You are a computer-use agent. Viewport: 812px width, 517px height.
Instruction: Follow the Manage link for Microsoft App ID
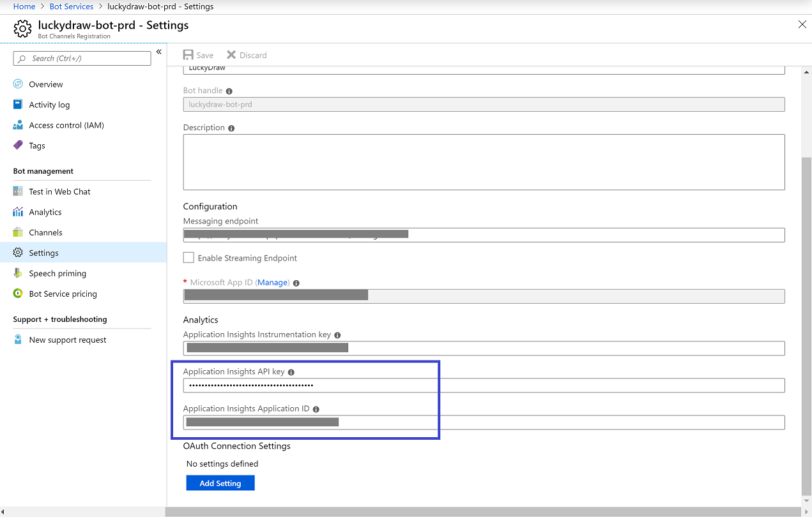(273, 283)
